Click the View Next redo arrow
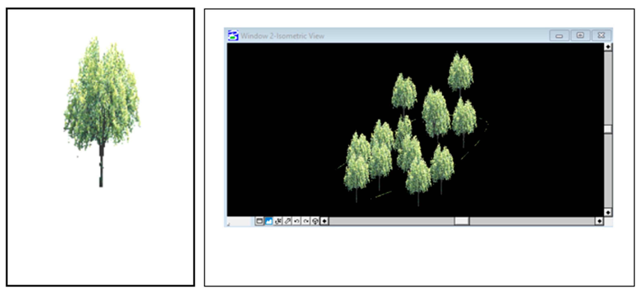 tap(306, 221)
